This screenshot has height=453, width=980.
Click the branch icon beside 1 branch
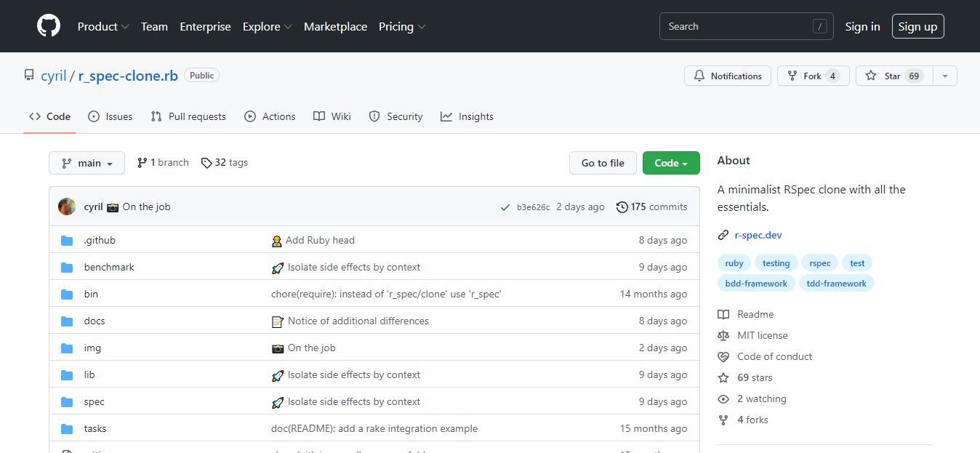click(x=142, y=163)
